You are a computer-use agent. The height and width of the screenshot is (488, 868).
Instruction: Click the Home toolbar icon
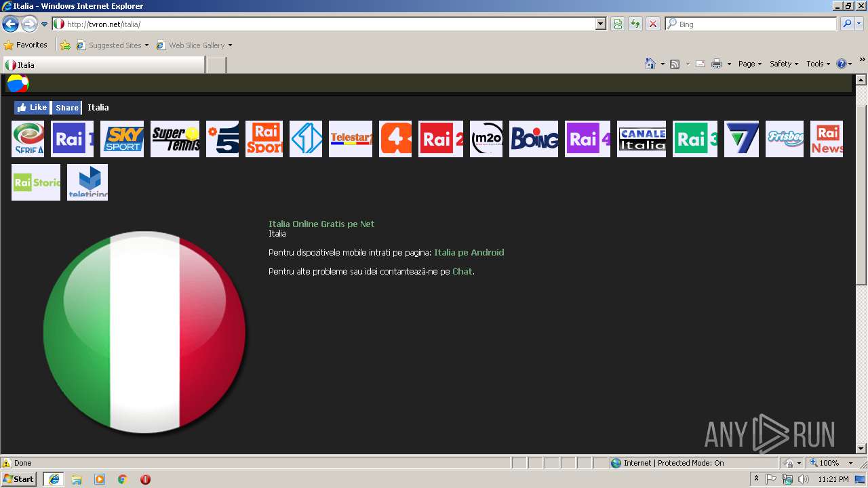pyautogui.click(x=650, y=64)
